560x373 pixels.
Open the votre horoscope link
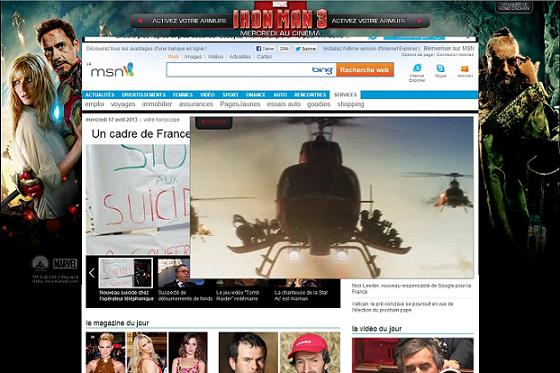point(161,120)
